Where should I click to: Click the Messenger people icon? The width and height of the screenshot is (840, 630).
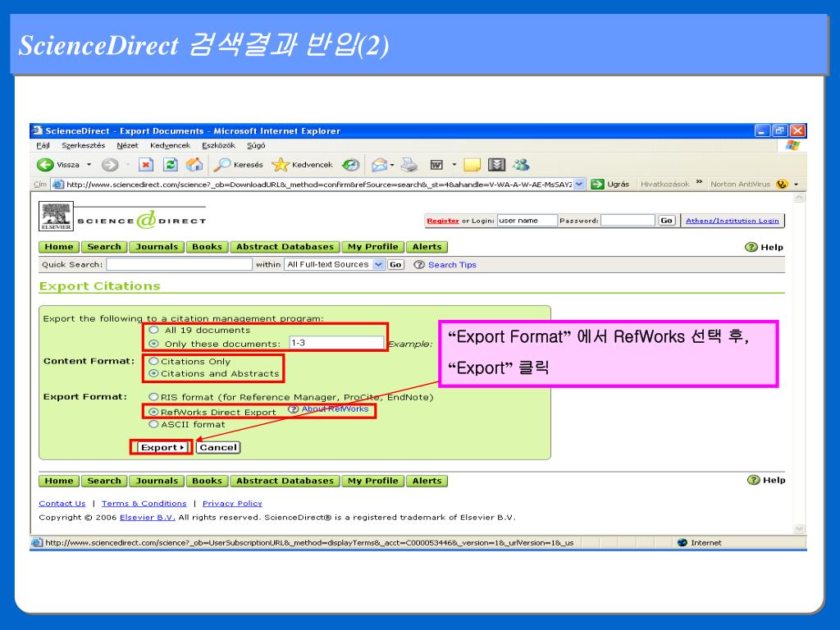[x=521, y=164]
